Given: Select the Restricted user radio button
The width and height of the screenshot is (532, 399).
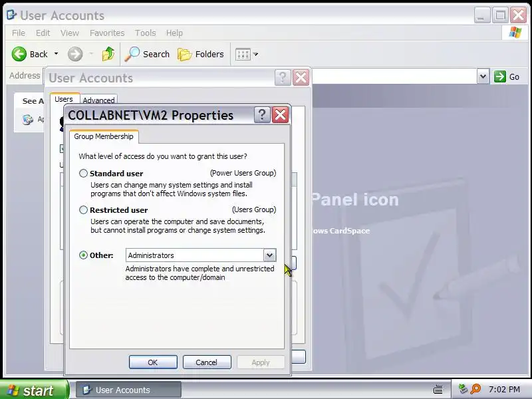Looking at the screenshot, I should [83, 210].
